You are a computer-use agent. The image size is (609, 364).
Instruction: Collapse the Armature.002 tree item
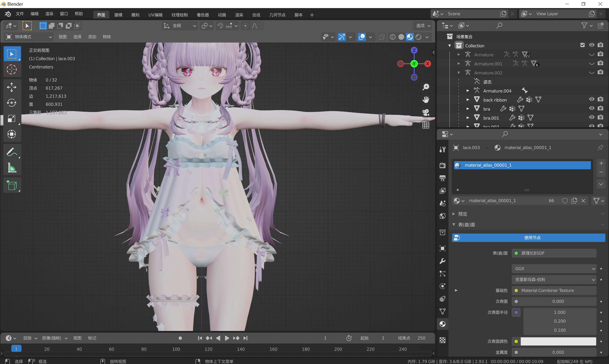click(458, 73)
